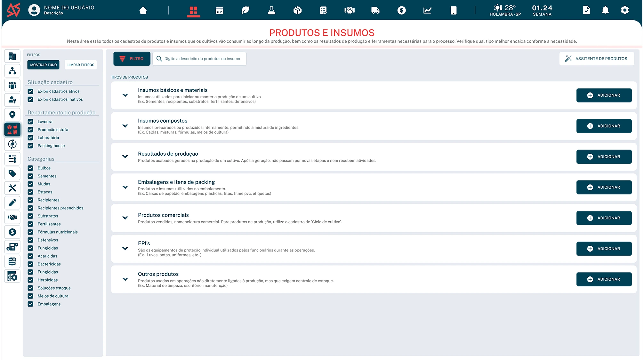The height and width of the screenshot is (360, 644).
Task: Expand Insumos básicos e materiais section
Action: [x=125, y=95]
